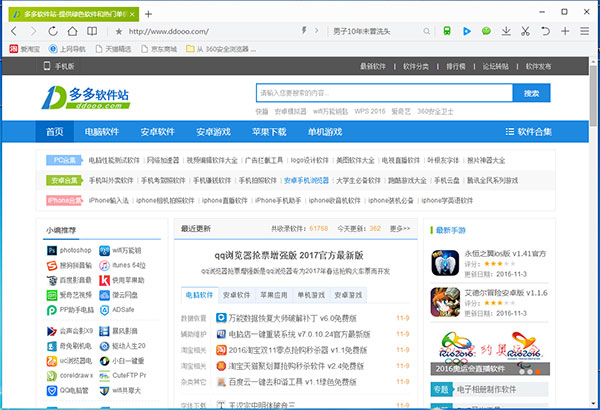Go back using the browser back arrow
Image resolution: width=600 pixels, height=410 pixels.
pyautogui.click(x=14, y=31)
